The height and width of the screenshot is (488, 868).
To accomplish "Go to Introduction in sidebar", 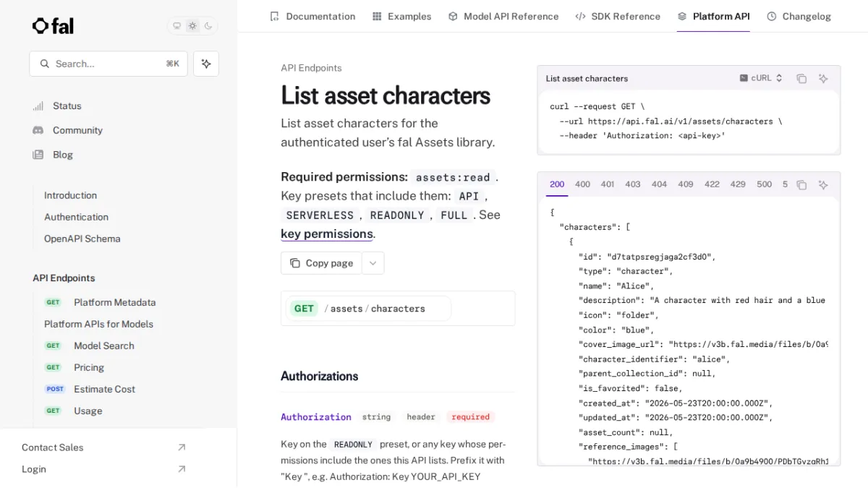I will coord(70,195).
